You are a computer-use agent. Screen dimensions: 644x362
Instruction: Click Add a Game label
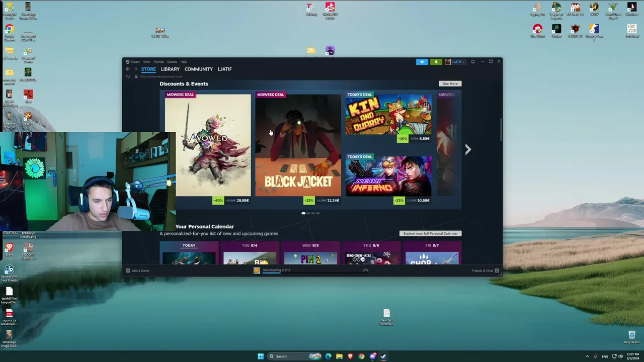tap(140, 270)
